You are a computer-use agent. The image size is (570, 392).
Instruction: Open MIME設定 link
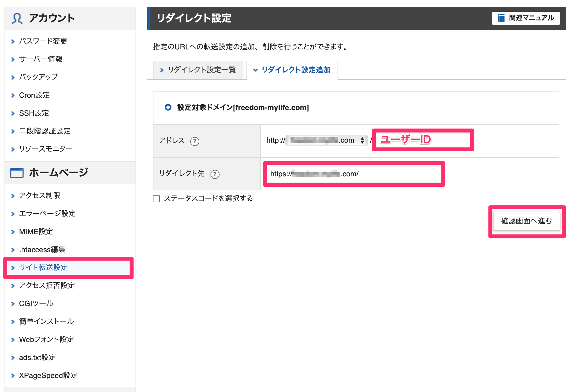[36, 232]
